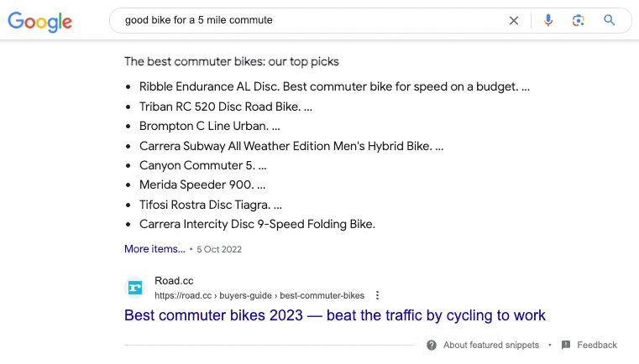Click the Road.cc site name
This screenshot has height=364, width=639.
(x=174, y=280)
